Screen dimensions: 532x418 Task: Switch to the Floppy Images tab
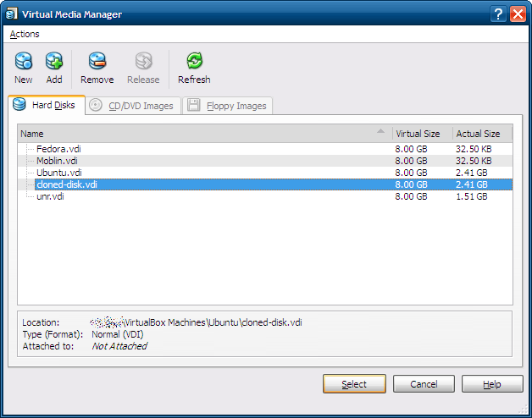(227, 106)
